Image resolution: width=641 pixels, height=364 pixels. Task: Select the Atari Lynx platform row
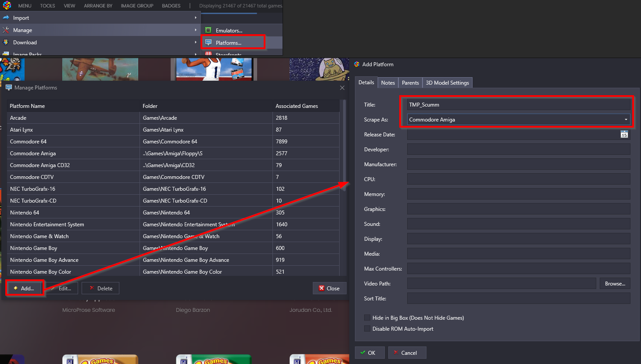coord(173,129)
